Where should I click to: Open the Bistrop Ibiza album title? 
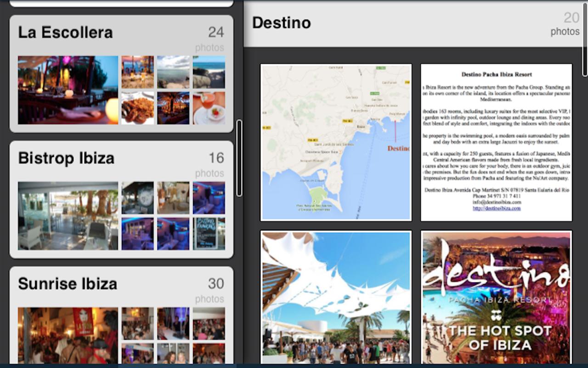coord(66,158)
